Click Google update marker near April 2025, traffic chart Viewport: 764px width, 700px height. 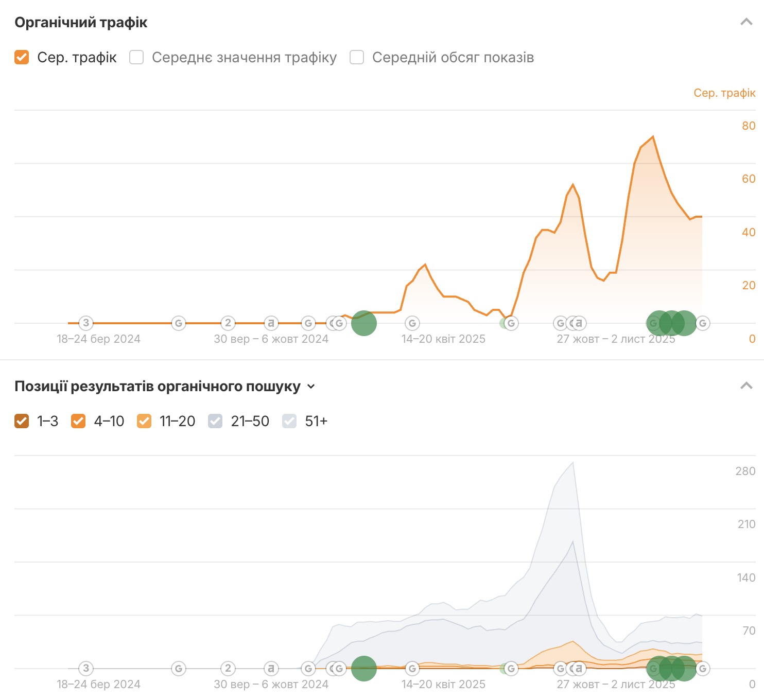(x=412, y=323)
